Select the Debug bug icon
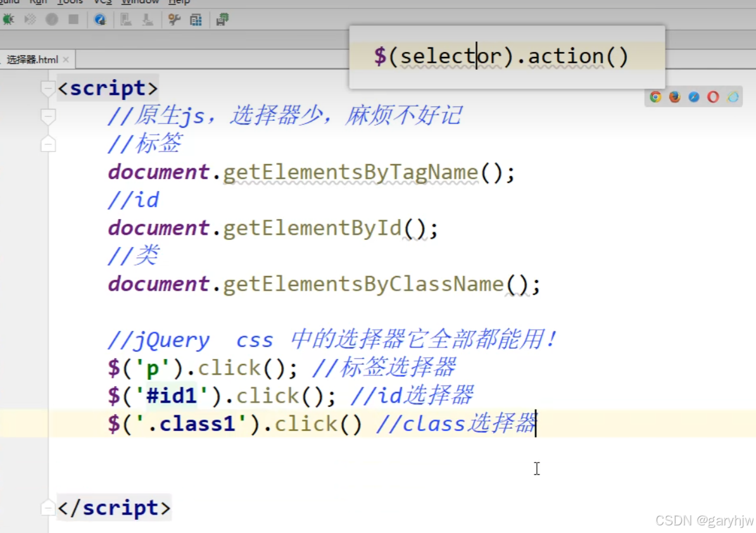Screen dimensions: 756x533 (x=8, y=20)
